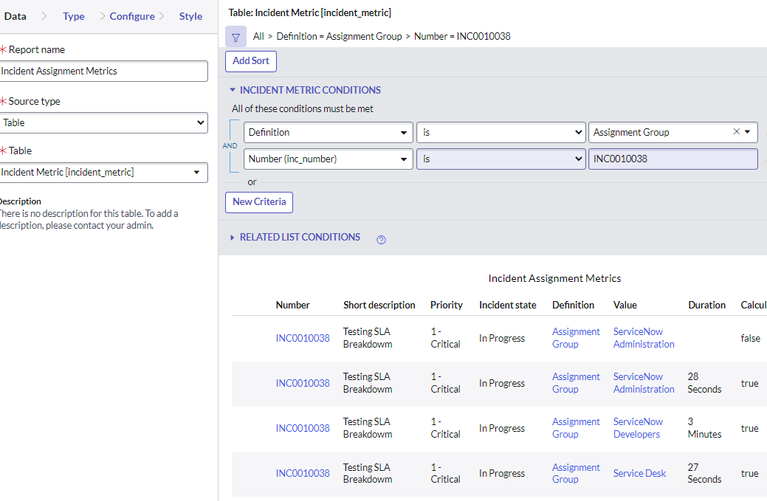Switch to the Type tab

pos(73,16)
